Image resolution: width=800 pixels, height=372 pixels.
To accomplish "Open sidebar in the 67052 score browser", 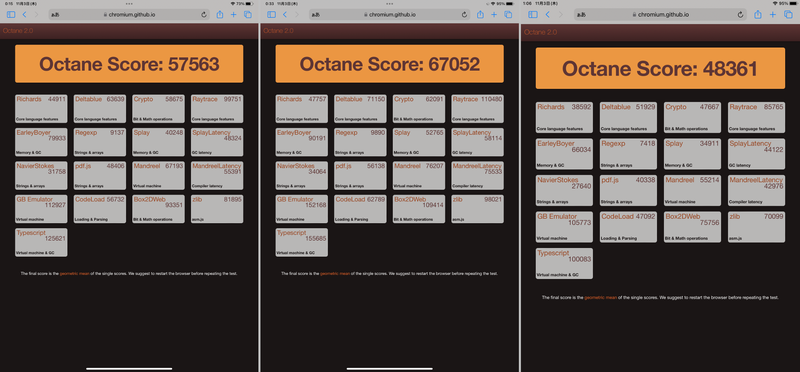I will (x=271, y=15).
